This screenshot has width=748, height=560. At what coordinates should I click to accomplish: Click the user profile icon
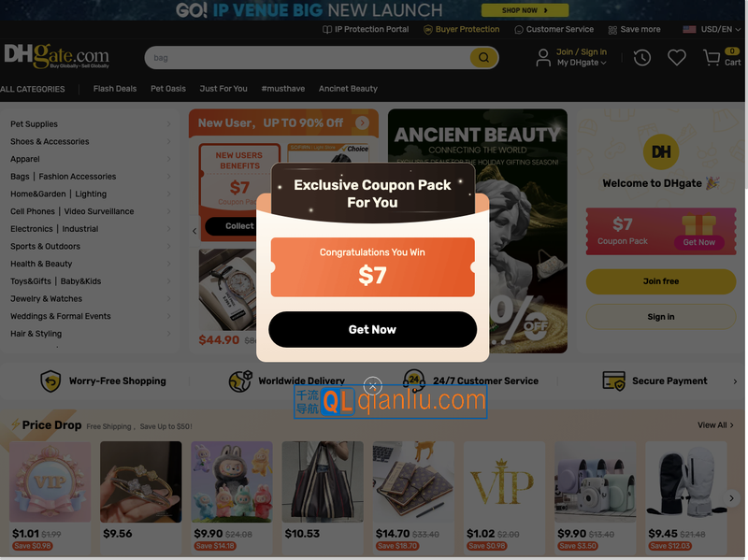coord(543,58)
